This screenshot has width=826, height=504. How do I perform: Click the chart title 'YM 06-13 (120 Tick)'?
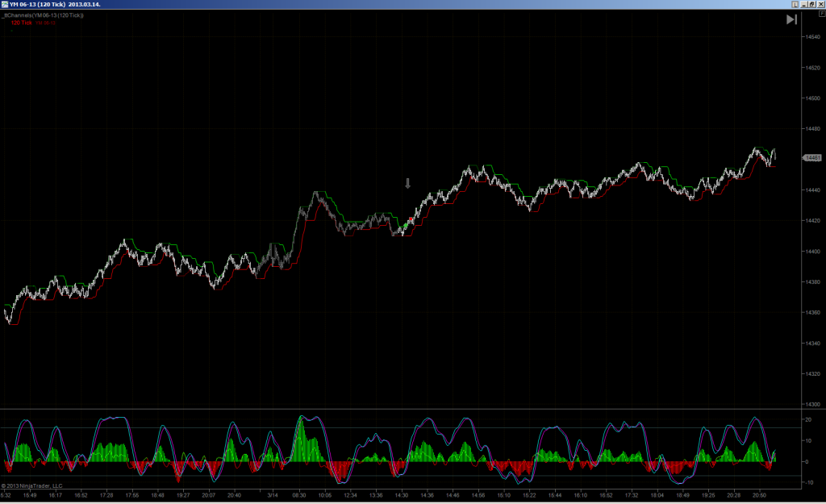(37, 4)
